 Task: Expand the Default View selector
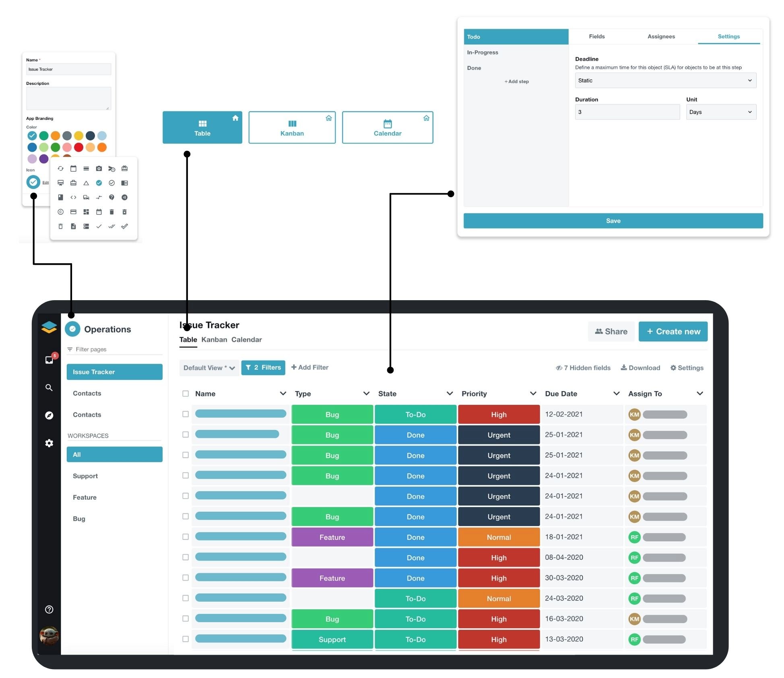pyautogui.click(x=208, y=367)
